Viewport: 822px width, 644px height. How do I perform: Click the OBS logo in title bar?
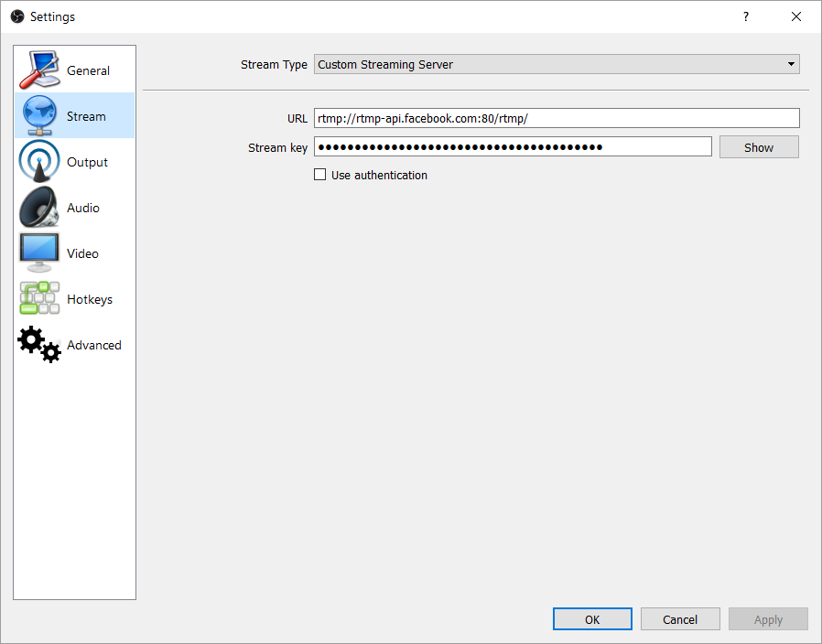16,16
